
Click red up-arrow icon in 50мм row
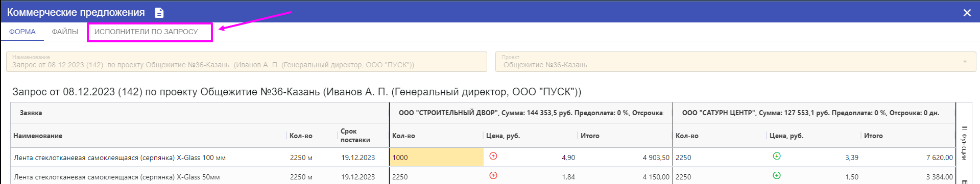(493, 175)
